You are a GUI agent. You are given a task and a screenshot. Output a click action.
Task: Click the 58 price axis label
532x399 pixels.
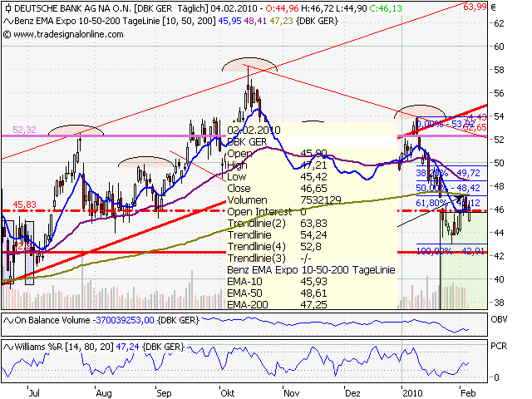[x=499, y=70]
